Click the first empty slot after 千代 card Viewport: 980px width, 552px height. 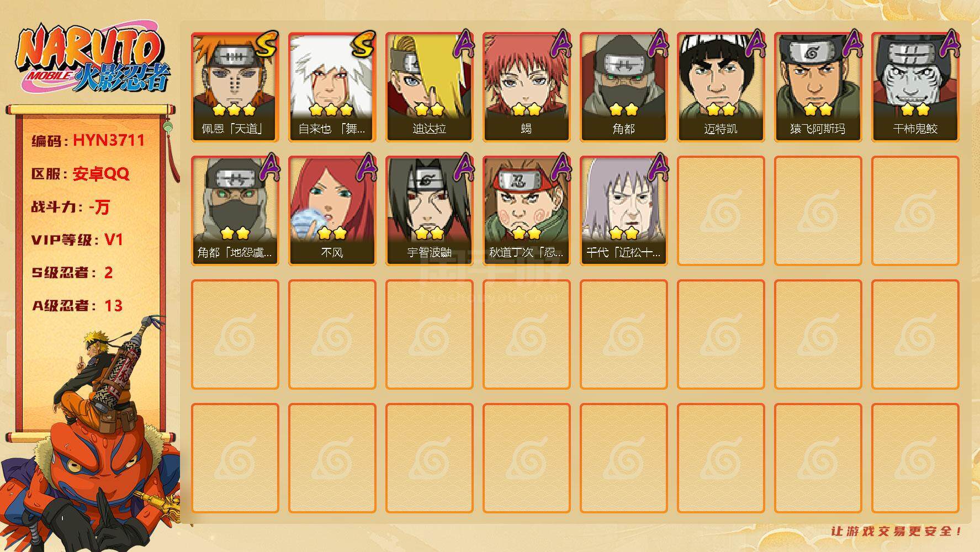(x=721, y=211)
